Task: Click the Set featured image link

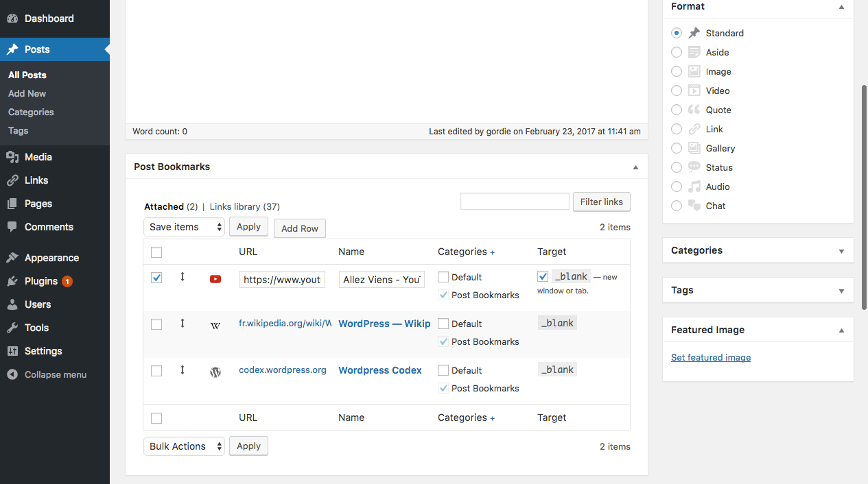Action: pyautogui.click(x=711, y=357)
